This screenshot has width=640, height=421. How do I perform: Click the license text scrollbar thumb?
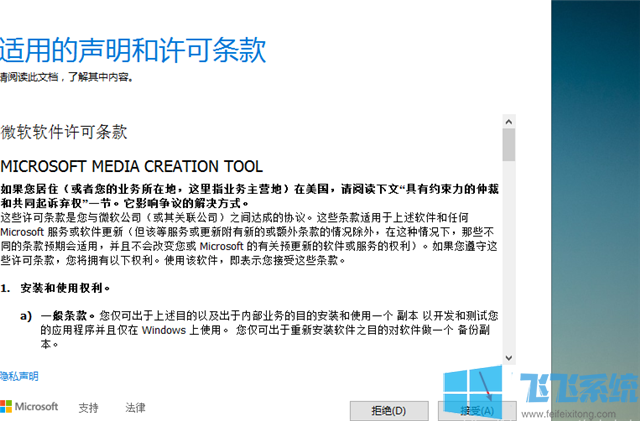(508, 145)
